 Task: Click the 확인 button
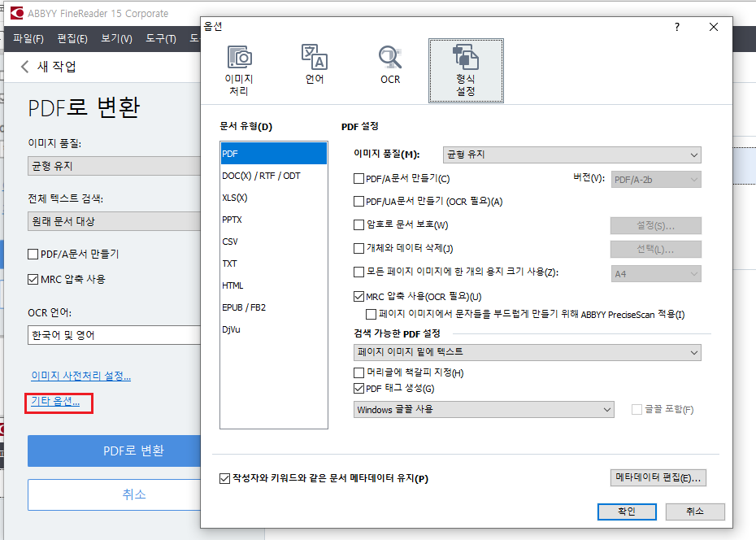coord(627,512)
